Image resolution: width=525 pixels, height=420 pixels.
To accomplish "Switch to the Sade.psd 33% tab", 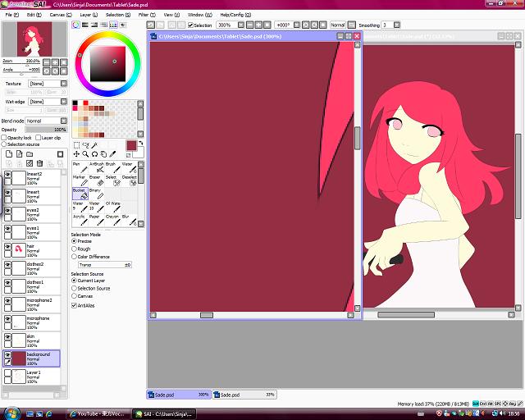I will click(244, 395).
